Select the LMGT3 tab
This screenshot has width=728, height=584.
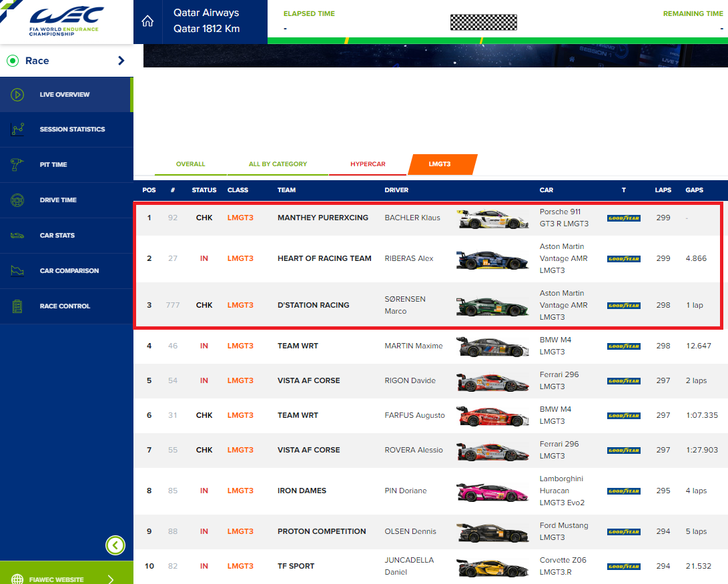(440, 164)
